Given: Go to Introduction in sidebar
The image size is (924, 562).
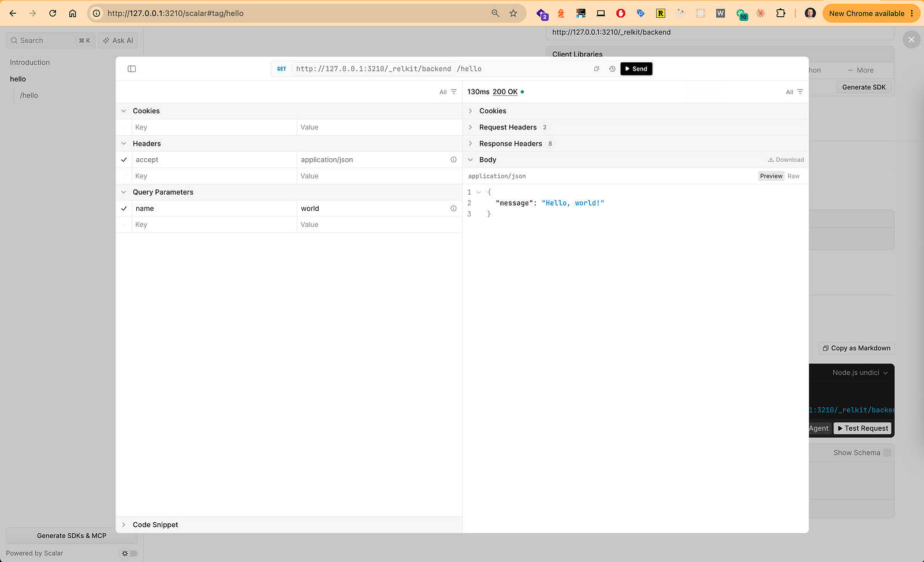Looking at the screenshot, I should click(30, 62).
